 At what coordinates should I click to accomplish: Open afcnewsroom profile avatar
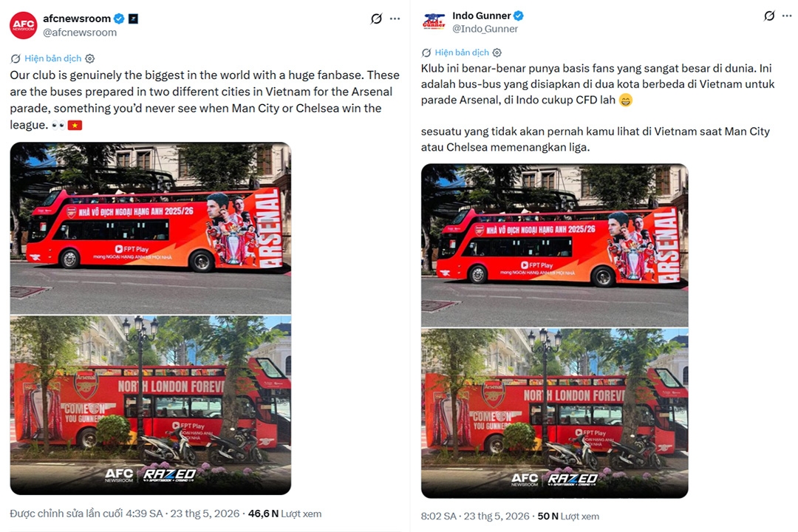[x=24, y=25]
